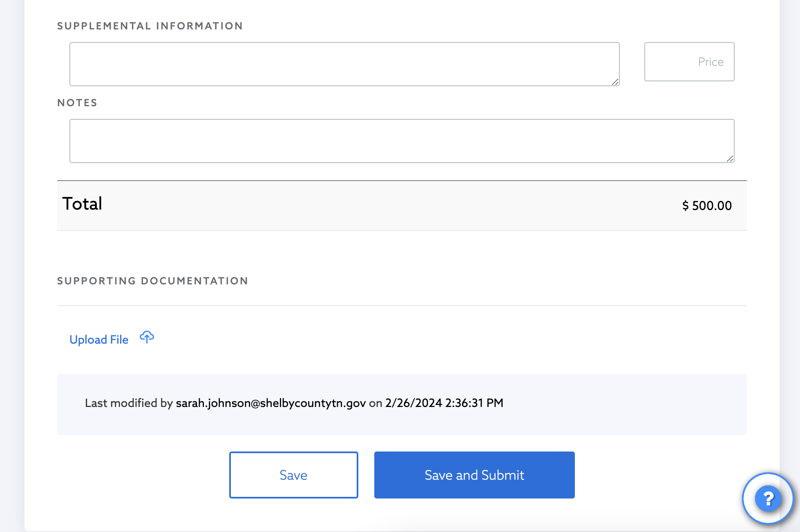This screenshot has height=532, width=800.
Task: Click the 2/26/2024 2:36:31 PM timestamp
Action: pyautogui.click(x=444, y=403)
